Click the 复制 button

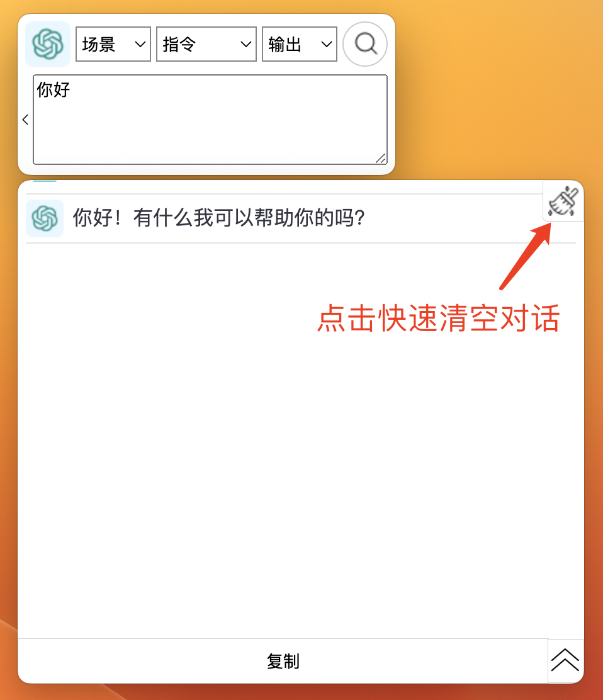(283, 661)
